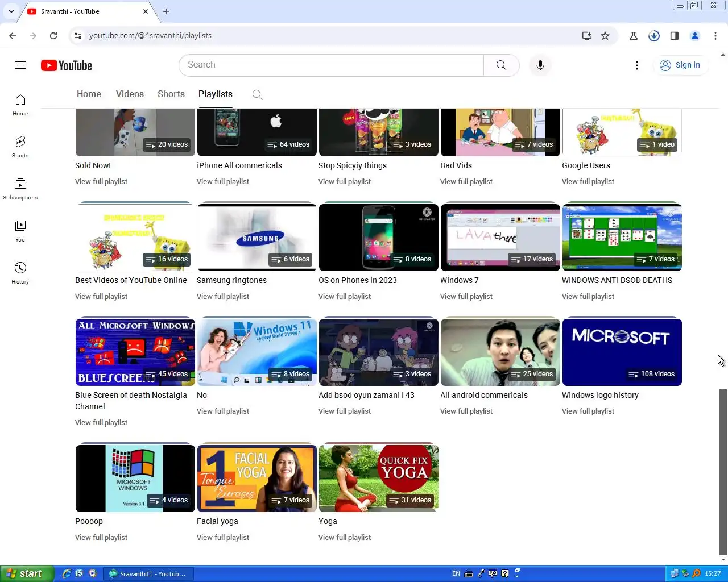Open the Bad Vids playlist title

click(456, 165)
